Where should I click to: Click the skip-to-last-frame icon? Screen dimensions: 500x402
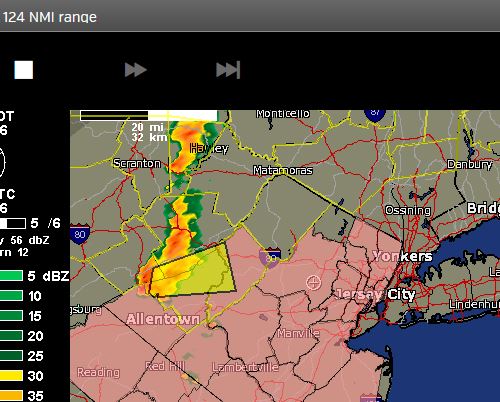coord(228,70)
